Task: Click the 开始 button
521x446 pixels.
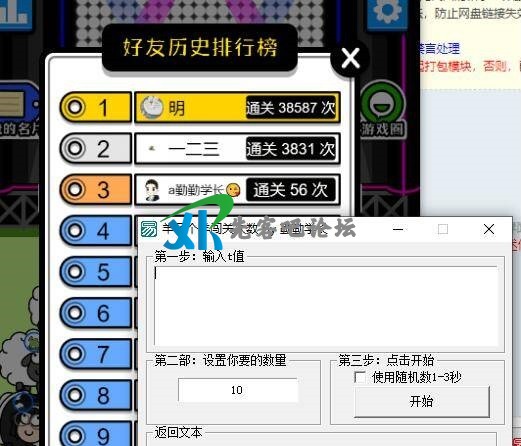Action: coord(422,401)
